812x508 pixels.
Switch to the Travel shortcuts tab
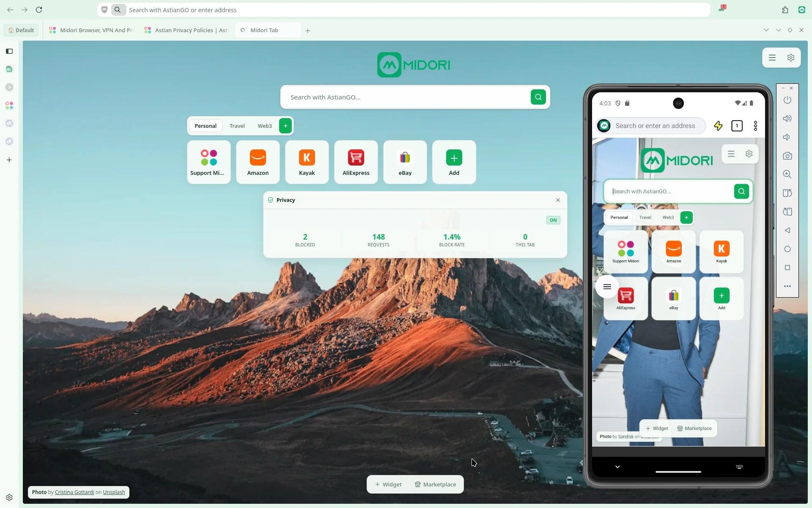pos(237,126)
